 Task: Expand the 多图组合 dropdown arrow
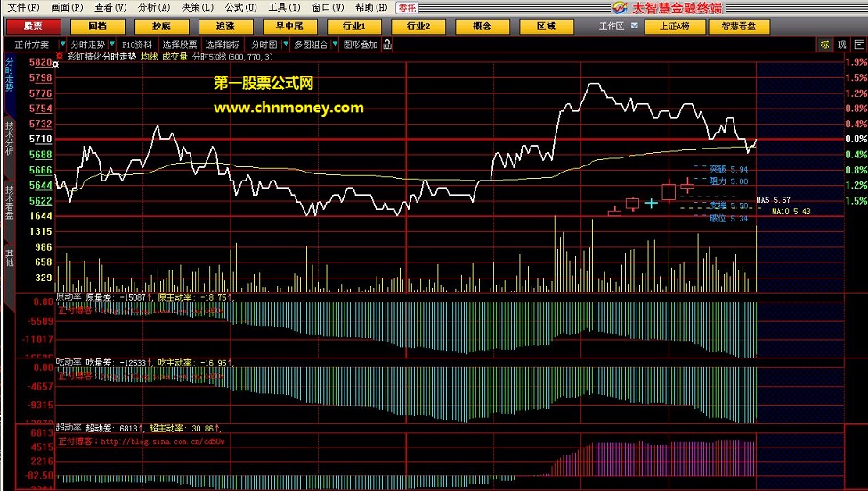[x=335, y=44]
